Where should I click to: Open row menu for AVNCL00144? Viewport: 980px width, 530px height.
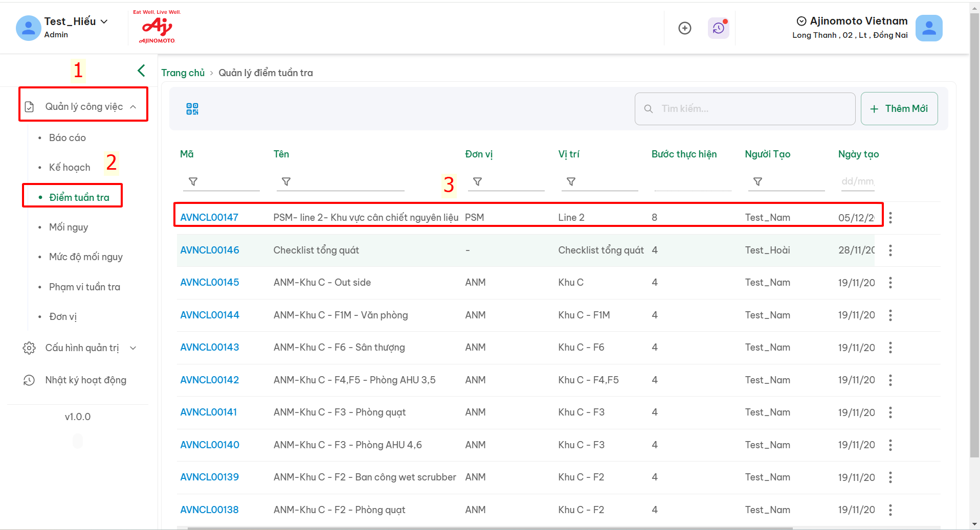(890, 315)
